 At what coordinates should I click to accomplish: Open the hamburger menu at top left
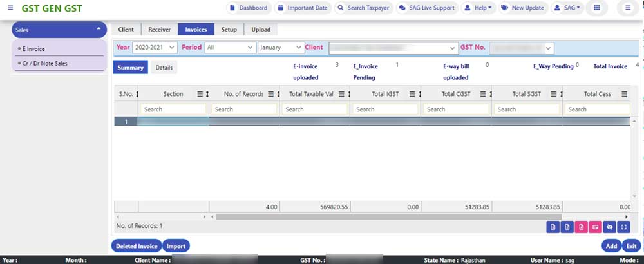pyautogui.click(x=10, y=8)
